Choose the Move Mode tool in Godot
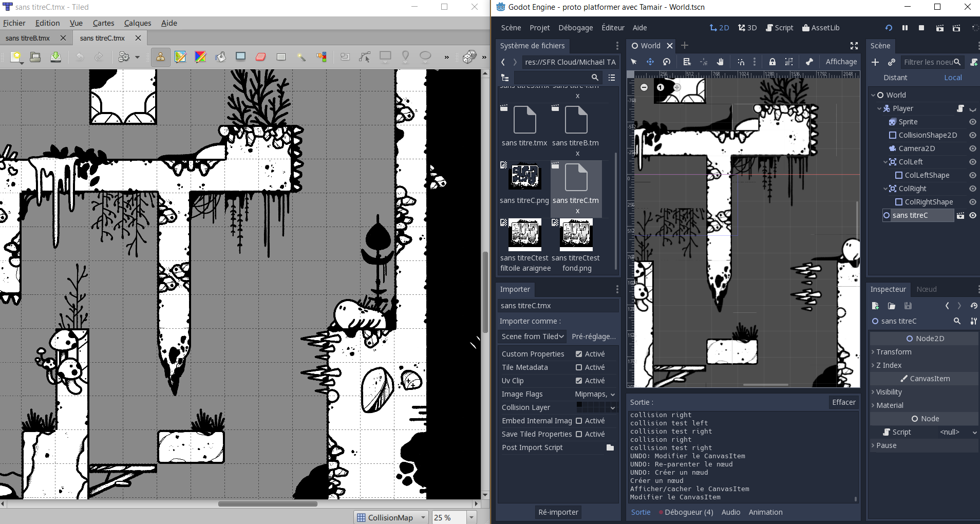The width and height of the screenshot is (980, 524). click(x=650, y=62)
